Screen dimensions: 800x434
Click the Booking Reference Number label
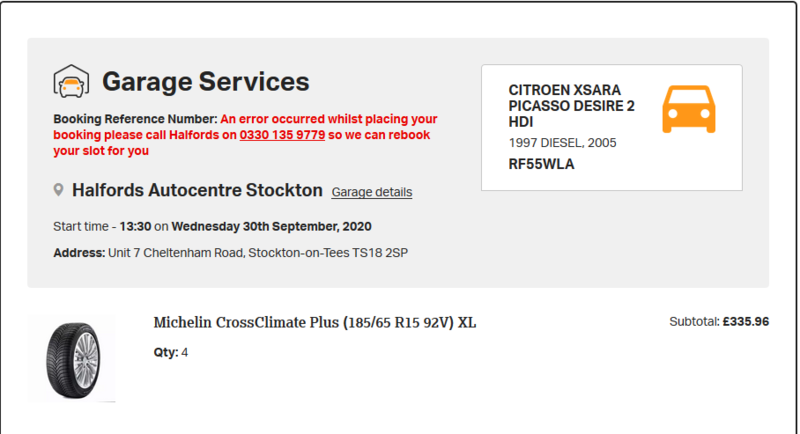point(135,119)
